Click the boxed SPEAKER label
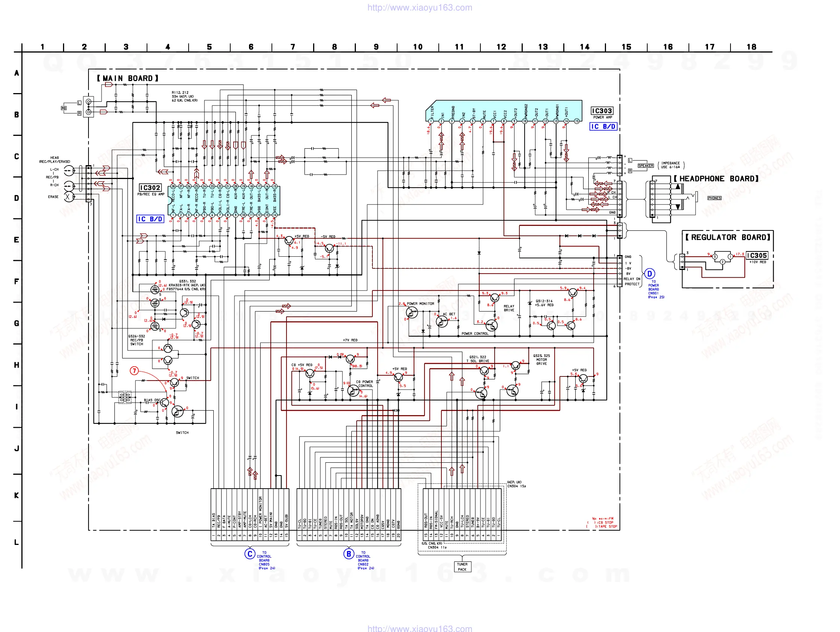840x632 pixels. pyautogui.click(x=646, y=166)
